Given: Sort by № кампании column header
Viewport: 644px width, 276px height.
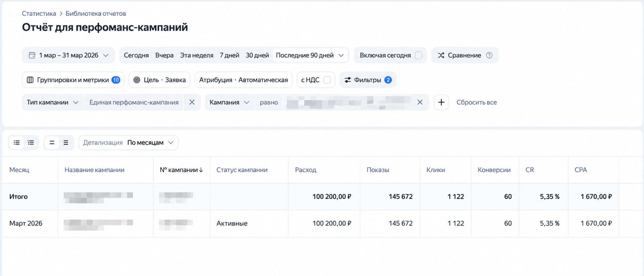Looking at the screenshot, I should tap(179, 170).
